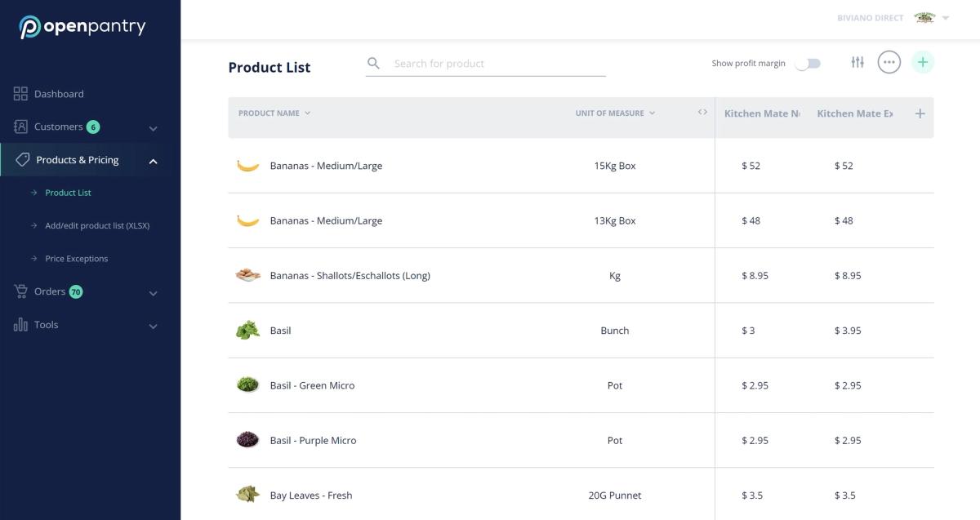Expand the Customers menu chevron
The height and width of the screenshot is (520, 980).
[153, 128]
